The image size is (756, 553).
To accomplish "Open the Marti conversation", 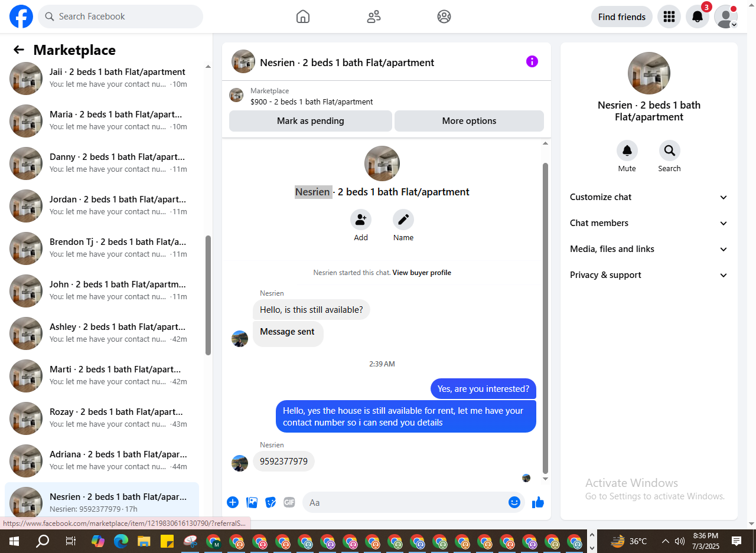I will coord(102,376).
